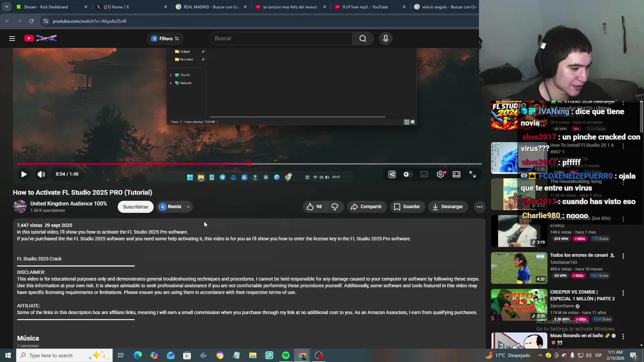Open the Windows Start menu
This screenshot has height=362, width=644.
[x=8, y=355]
